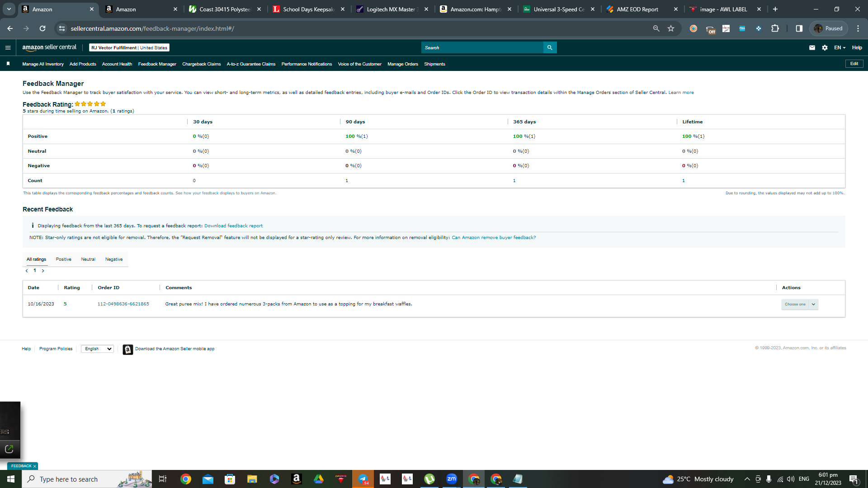Image resolution: width=868 pixels, height=488 pixels.
Task: Open the messages envelope icon
Action: (812, 47)
